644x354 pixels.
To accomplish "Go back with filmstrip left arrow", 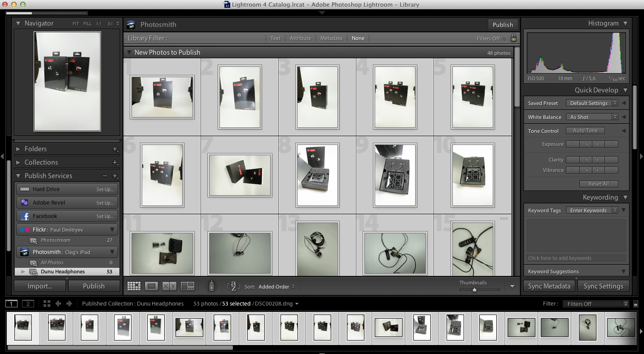I will click(x=58, y=304).
